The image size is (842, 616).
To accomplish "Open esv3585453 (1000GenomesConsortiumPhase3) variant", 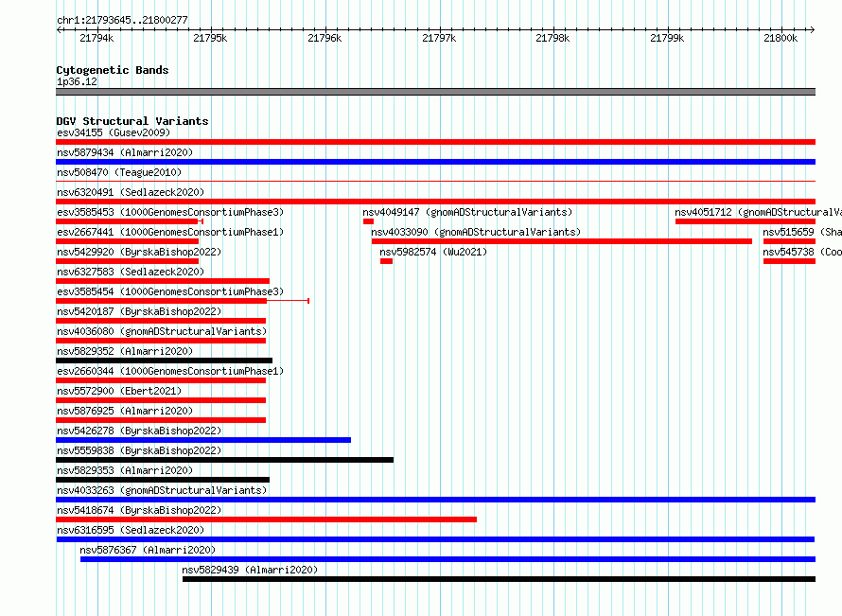I will click(x=170, y=212).
